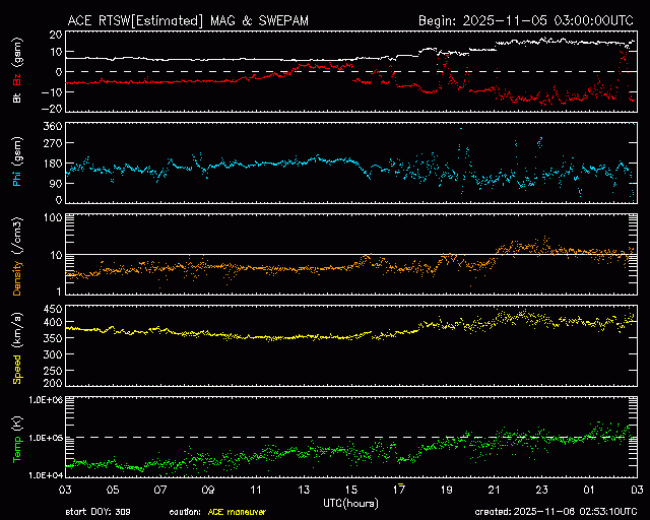Click the '19' hour tick label

pyautogui.click(x=446, y=490)
